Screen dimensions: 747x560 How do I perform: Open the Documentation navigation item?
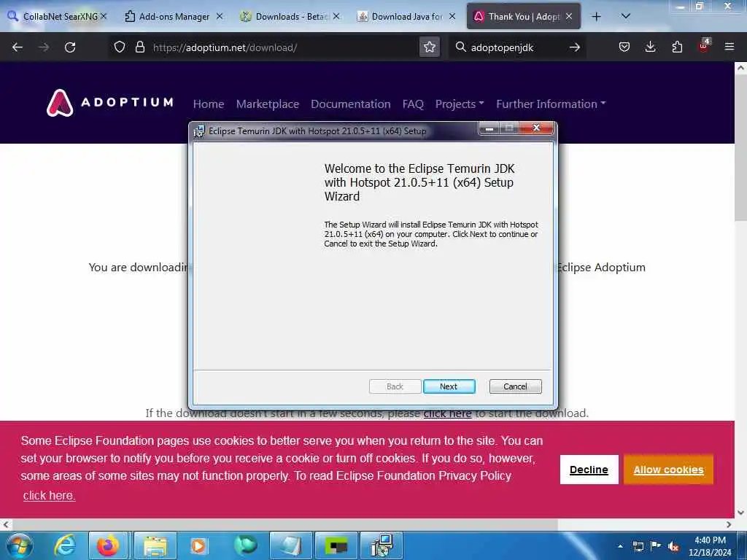(x=351, y=104)
